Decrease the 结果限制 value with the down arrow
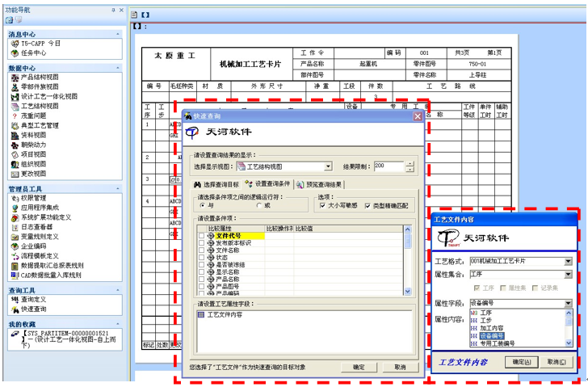Viewport: 588px width, 387px height. (410, 169)
